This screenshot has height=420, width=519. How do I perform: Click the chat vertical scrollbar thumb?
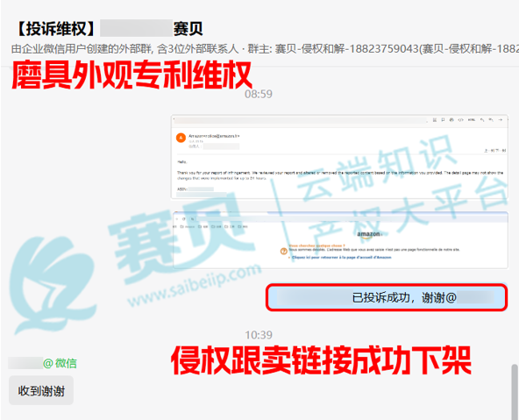click(x=514, y=392)
